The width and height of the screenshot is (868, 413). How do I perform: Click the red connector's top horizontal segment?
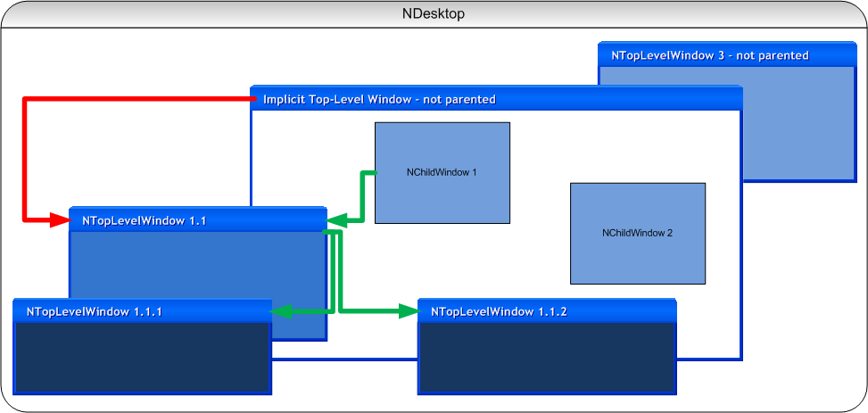[134, 99]
